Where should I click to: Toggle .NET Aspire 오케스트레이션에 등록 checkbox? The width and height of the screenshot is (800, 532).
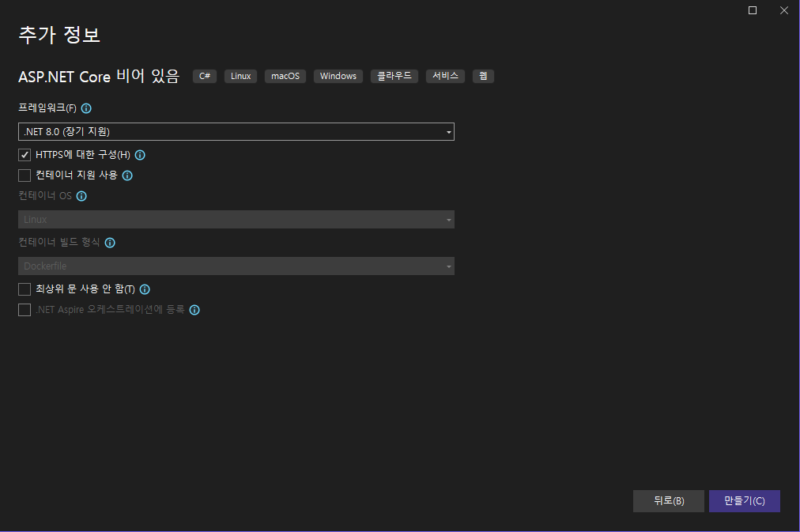pos(25,310)
